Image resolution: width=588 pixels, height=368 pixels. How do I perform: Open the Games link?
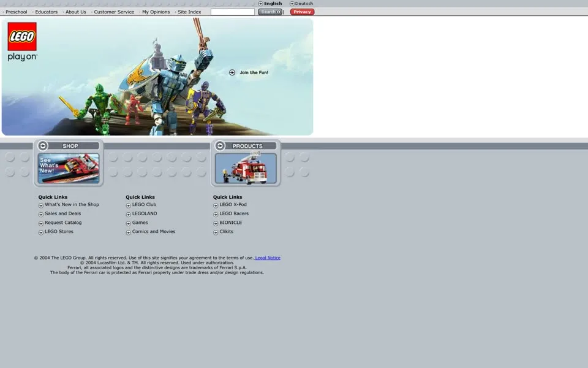[x=140, y=223]
